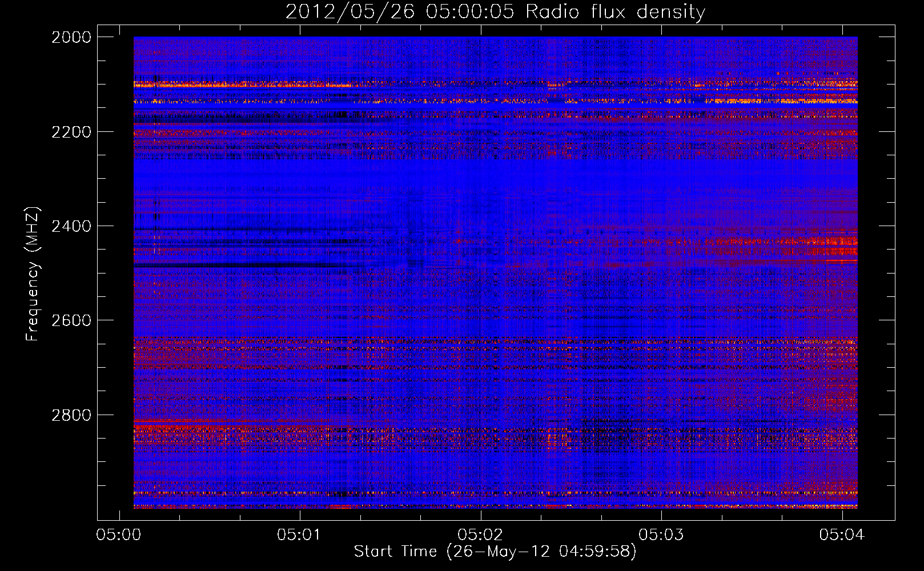The width and height of the screenshot is (924, 571).
Task: Click the "Frequency (MHZ)" axis label
Action: 32,274
